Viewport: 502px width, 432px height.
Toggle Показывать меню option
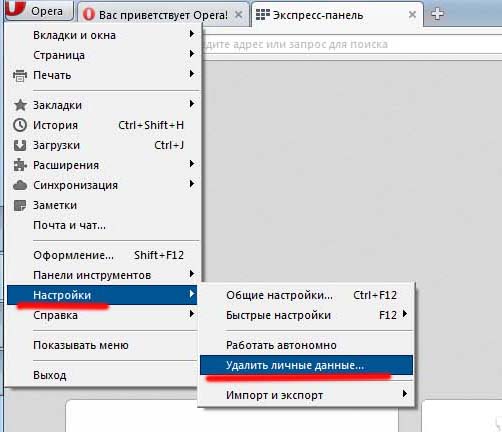click(x=102, y=345)
